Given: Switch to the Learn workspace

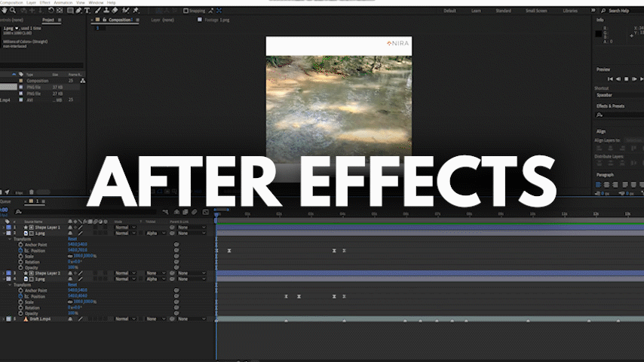Looking at the screenshot, I should point(476,11).
